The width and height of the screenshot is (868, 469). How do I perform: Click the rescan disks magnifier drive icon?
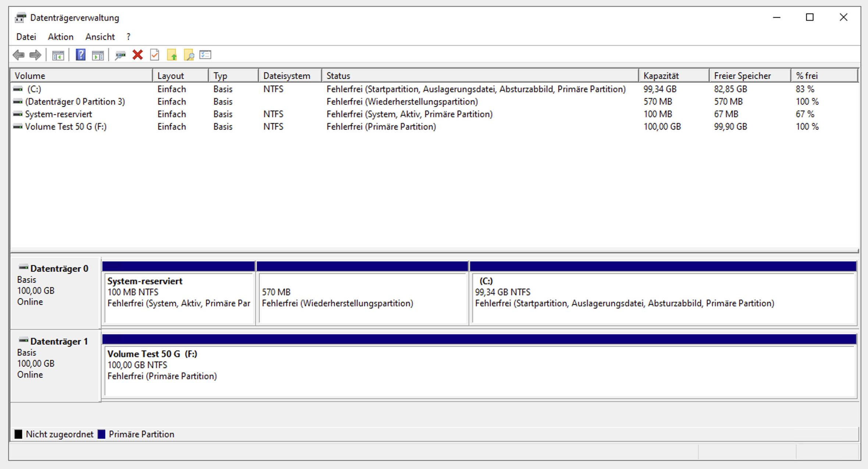(120, 55)
